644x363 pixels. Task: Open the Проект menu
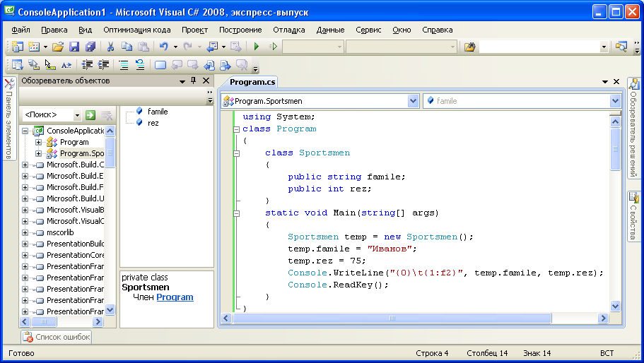point(194,30)
